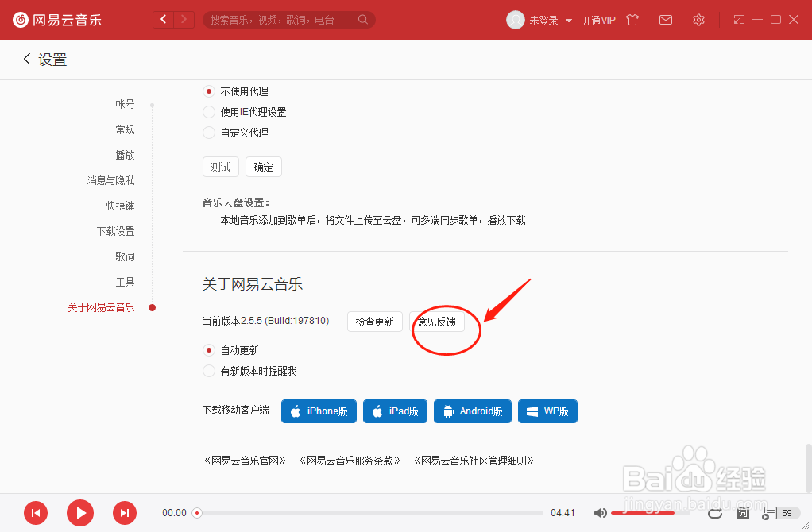This screenshot has height=532, width=812.
Task: Select 自动更新 radio option
Action: click(x=209, y=350)
